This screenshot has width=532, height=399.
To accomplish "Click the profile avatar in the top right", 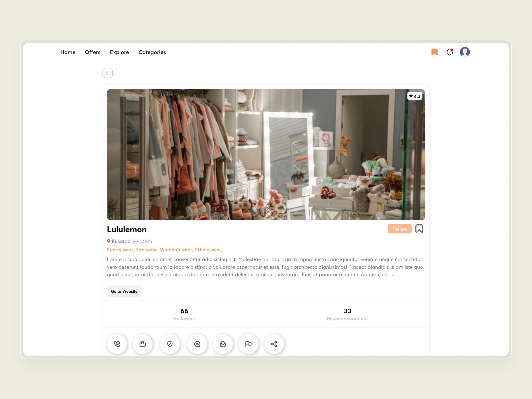I will tap(465, 52).
